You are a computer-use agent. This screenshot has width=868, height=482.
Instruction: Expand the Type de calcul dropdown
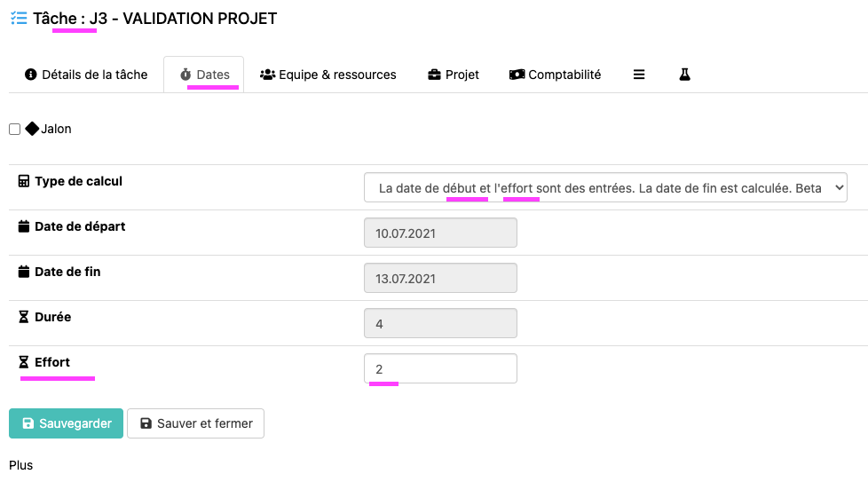coord(605,188)
